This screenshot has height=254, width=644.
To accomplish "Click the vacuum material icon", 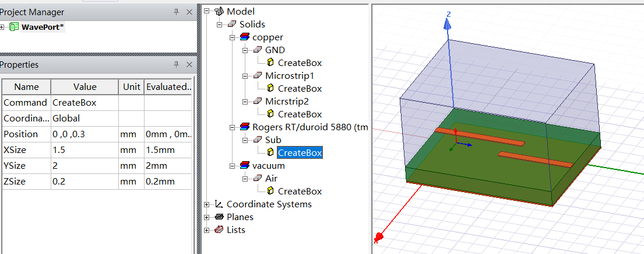I will coord(245,165).
